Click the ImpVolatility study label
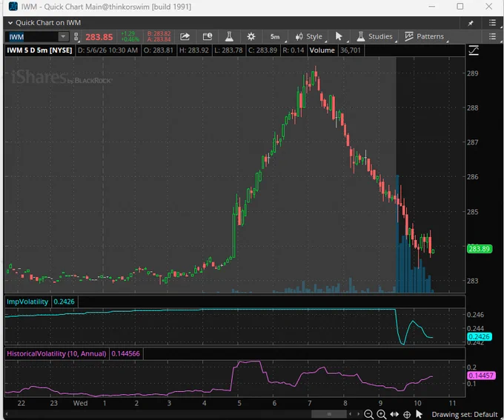The width and height of the screenshot is (504, 420). (27, 301)
